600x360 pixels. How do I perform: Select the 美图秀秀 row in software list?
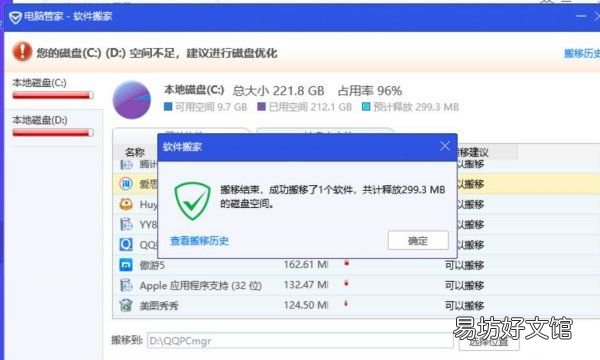[356, 305]
